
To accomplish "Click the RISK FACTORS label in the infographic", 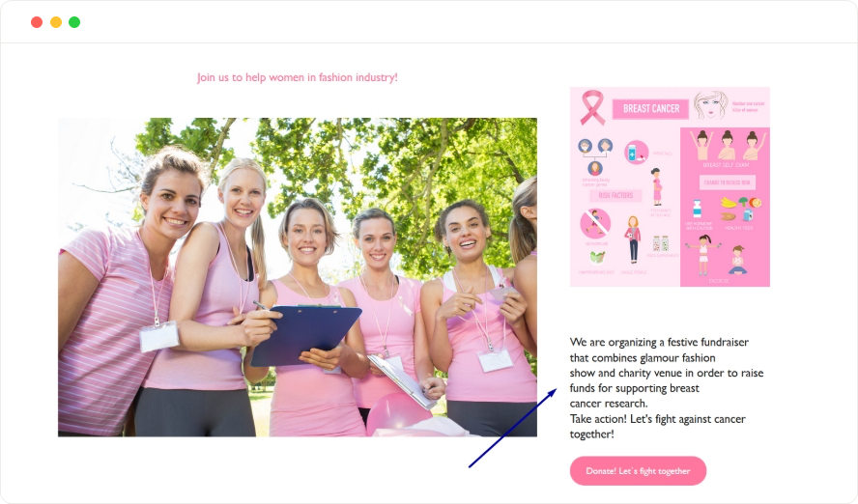I will (x=615, y=195).
